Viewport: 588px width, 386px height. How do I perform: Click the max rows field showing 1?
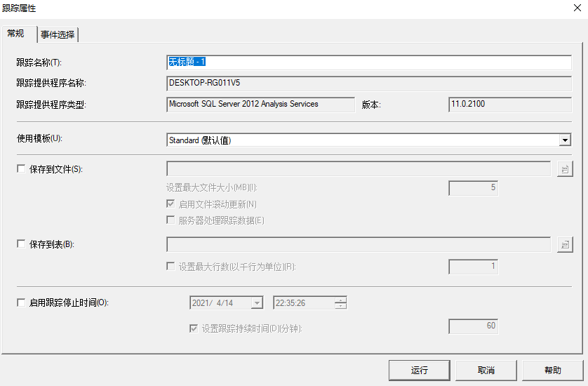(473, 267)
